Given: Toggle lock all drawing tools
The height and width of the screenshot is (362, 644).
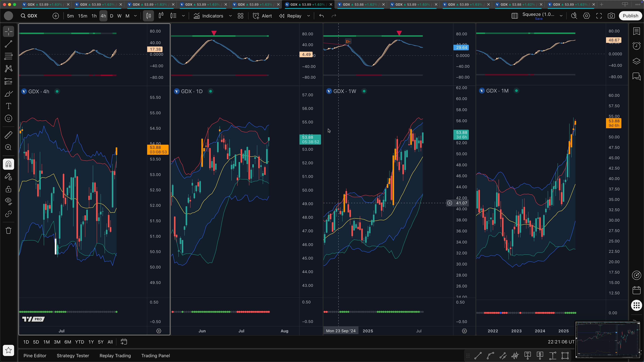Looking at the screenshot, I should pyautogui.click(x=9, y=189).
